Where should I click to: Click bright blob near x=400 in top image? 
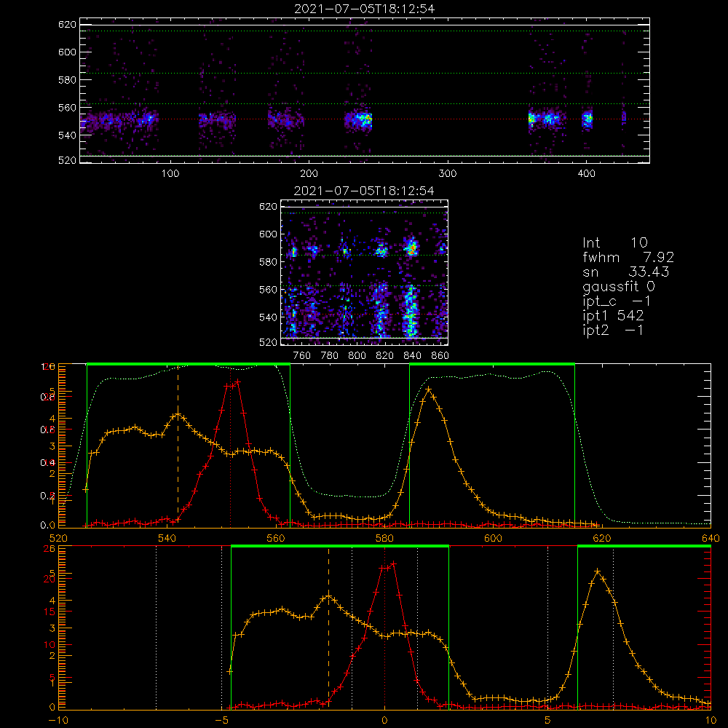(x=587, y=119)
